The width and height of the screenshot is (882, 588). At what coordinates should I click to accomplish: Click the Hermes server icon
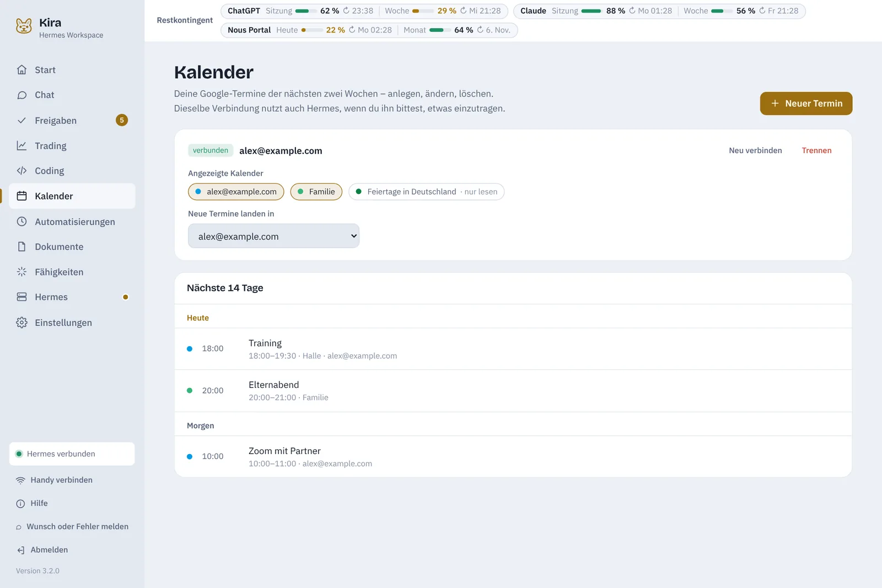(21, 297)
